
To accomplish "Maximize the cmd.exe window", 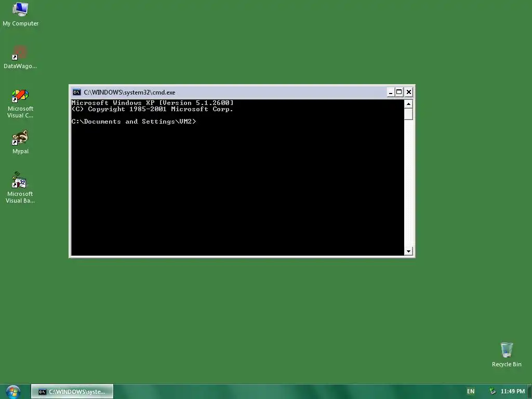I will [400, 92].
